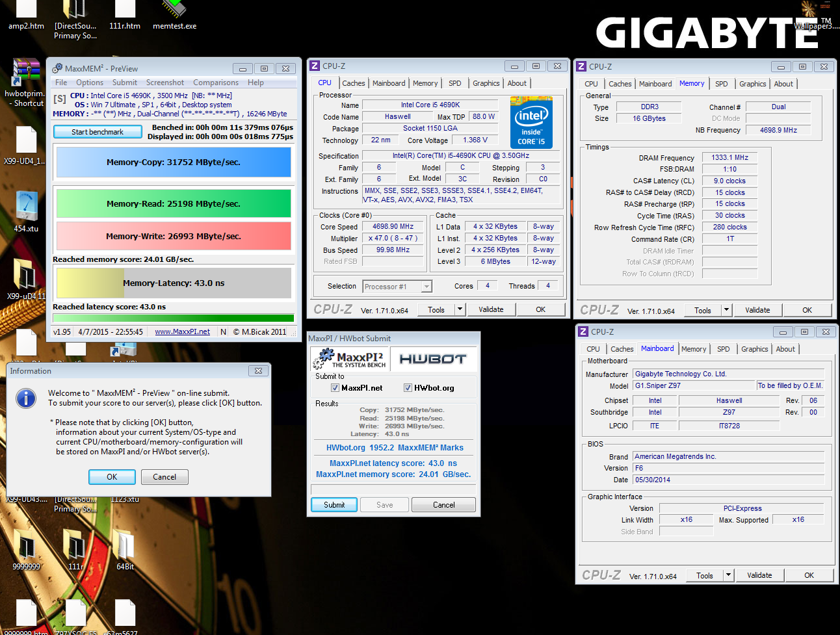Screen dimensions: 840x635
Task: Click the Core Speed value 4698.90 MHz
Action: [393, 226]
